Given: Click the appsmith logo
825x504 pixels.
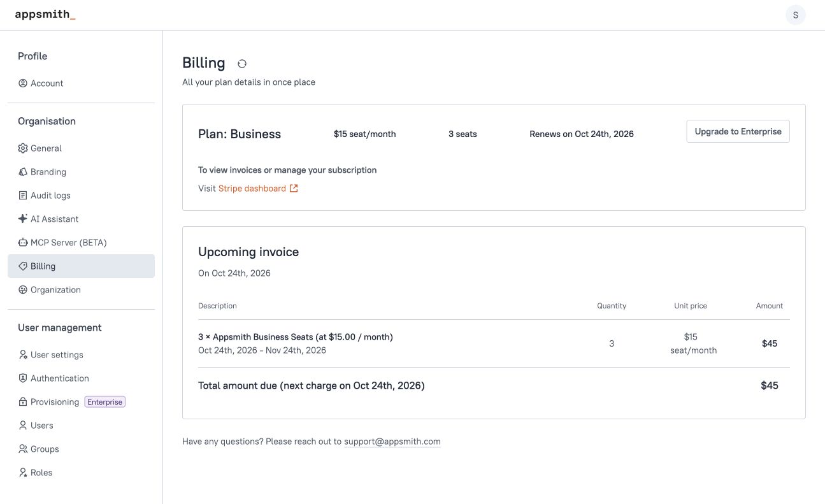Looking at the screenshot, I should [x=45, y=14].
